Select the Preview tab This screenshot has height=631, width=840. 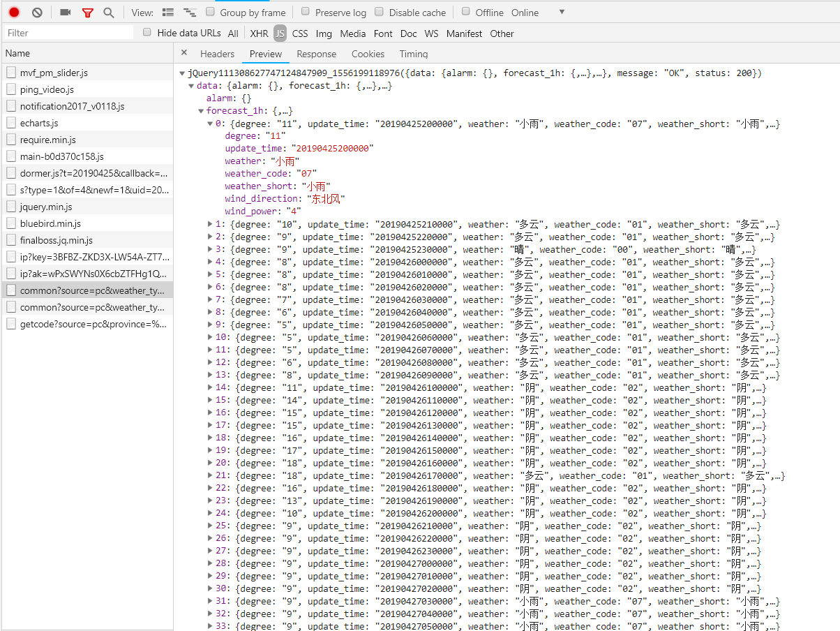[266, 54]
